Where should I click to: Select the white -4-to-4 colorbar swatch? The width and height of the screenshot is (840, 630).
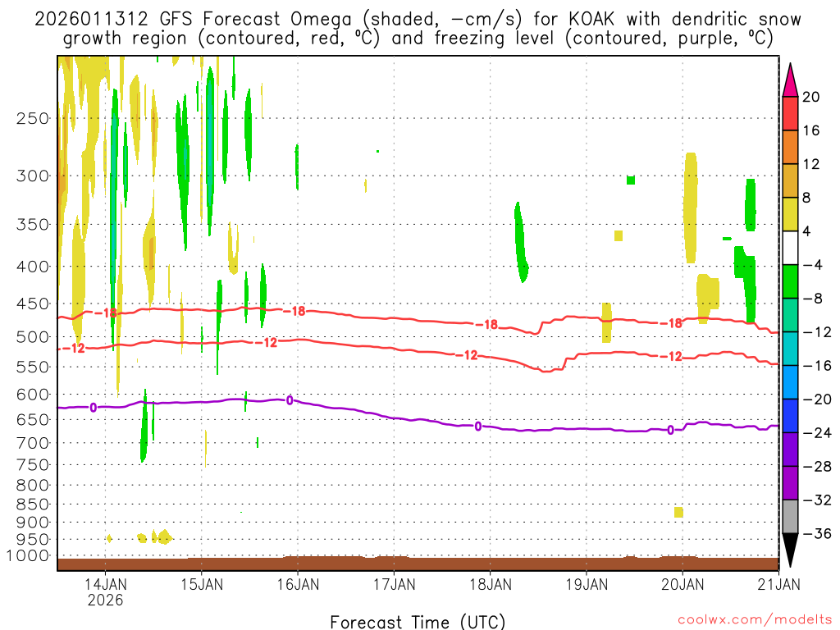click(x=790, y=248)
